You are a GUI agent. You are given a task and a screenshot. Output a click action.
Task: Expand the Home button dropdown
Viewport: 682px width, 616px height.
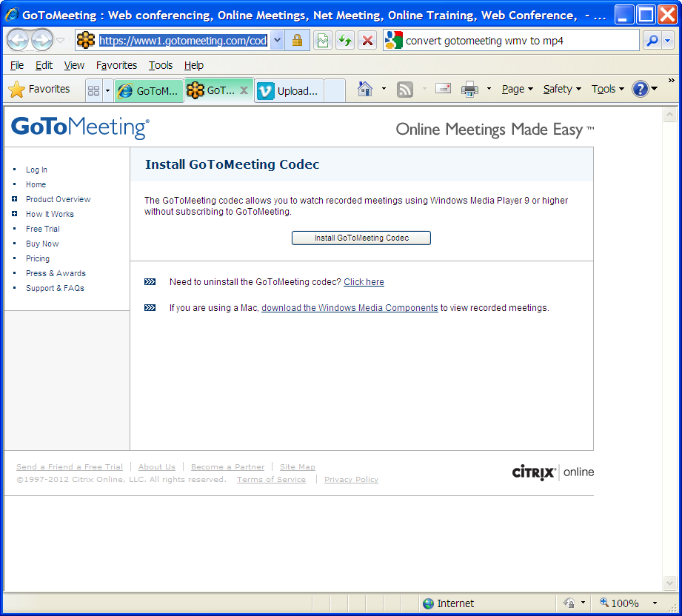pyautogui.click(x=384, y=89)
